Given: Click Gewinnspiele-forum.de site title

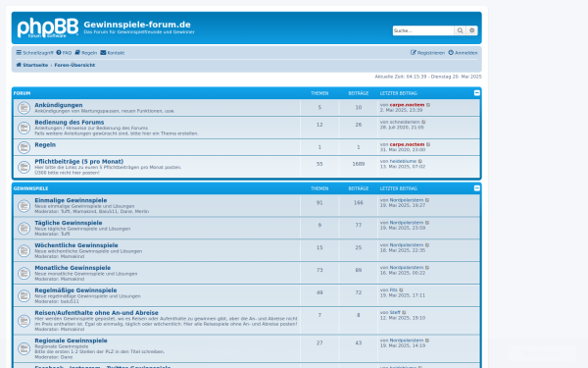Looking at the screenshot, I should click(137, 25).
